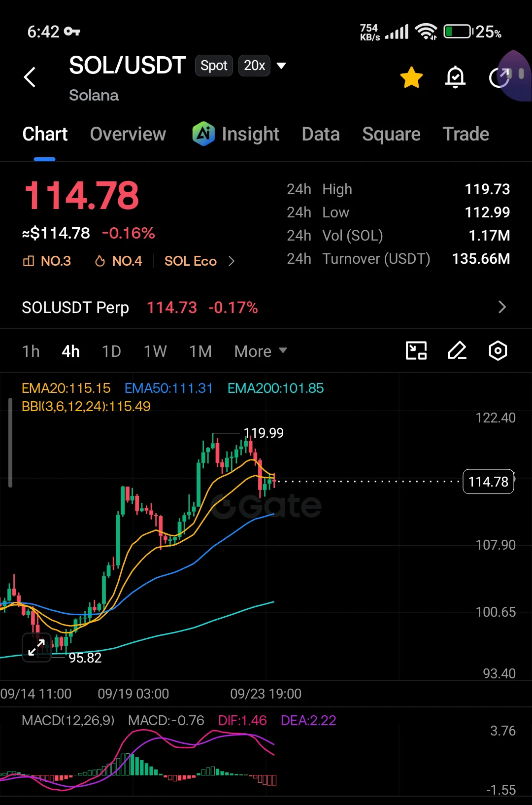532x805 pixels.
Task: Tap the EMA20:115.15 indicator label
Action: tap(66, 388)
